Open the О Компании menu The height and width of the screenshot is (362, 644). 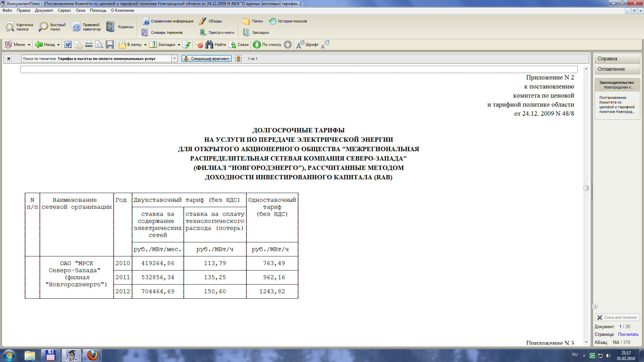(x=123, y=10)
